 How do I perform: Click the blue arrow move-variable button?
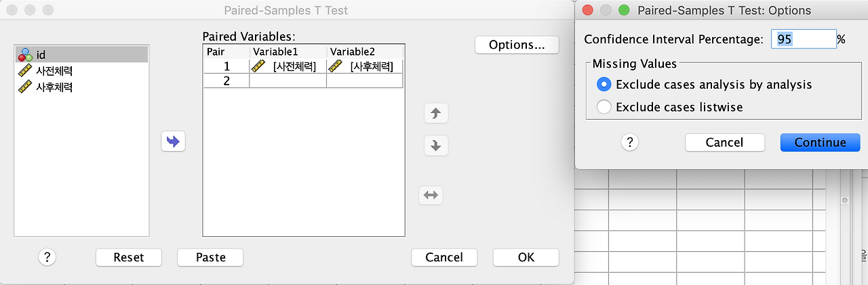[173, 141]
